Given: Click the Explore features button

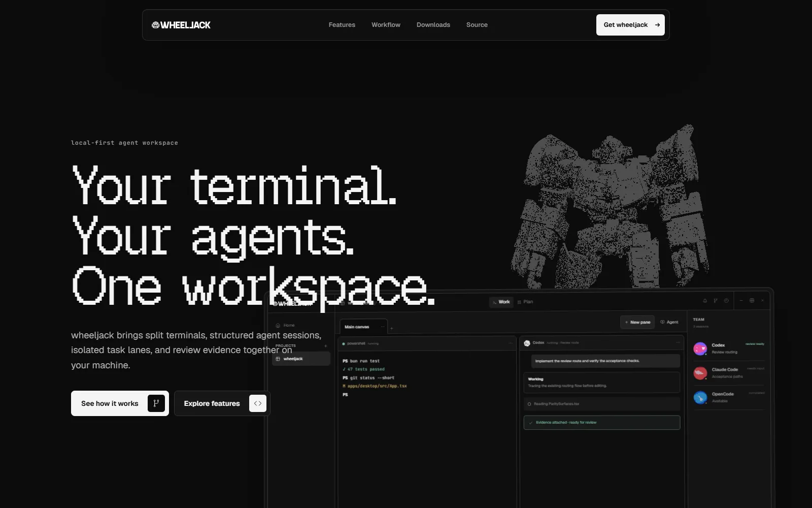Looking at the screenshot, I should pyautogui.click(x=222, y=403).
